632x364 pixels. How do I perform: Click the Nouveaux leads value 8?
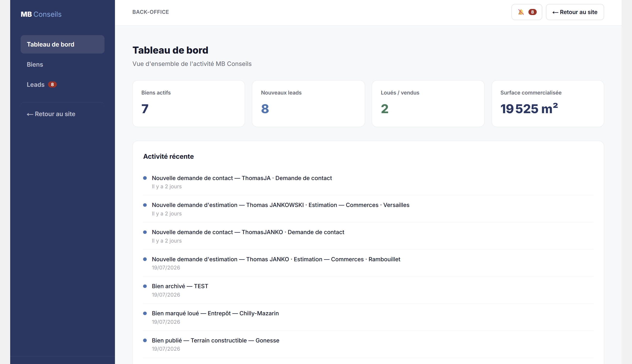265,109
